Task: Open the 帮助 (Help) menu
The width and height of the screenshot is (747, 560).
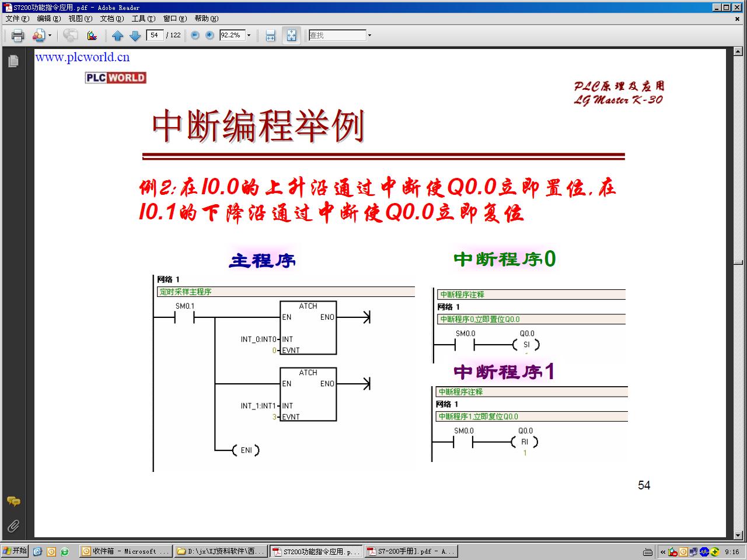Action: pyautogui.click(x=206, y=19)
